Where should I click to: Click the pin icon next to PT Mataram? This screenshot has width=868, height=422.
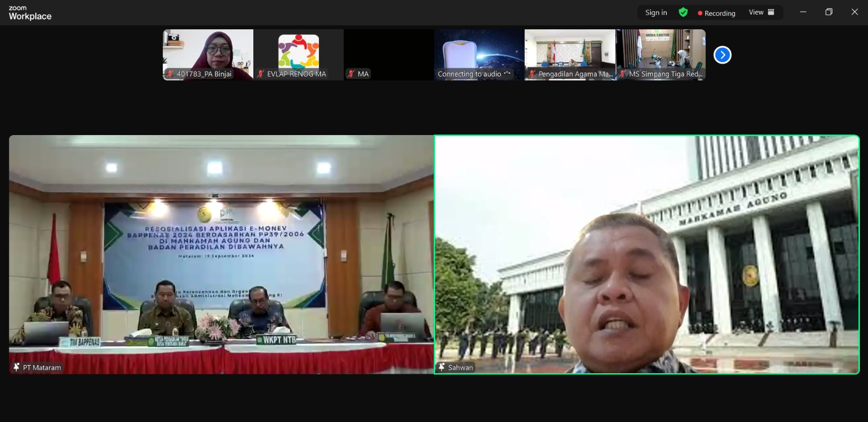click(x=17, y=367)
